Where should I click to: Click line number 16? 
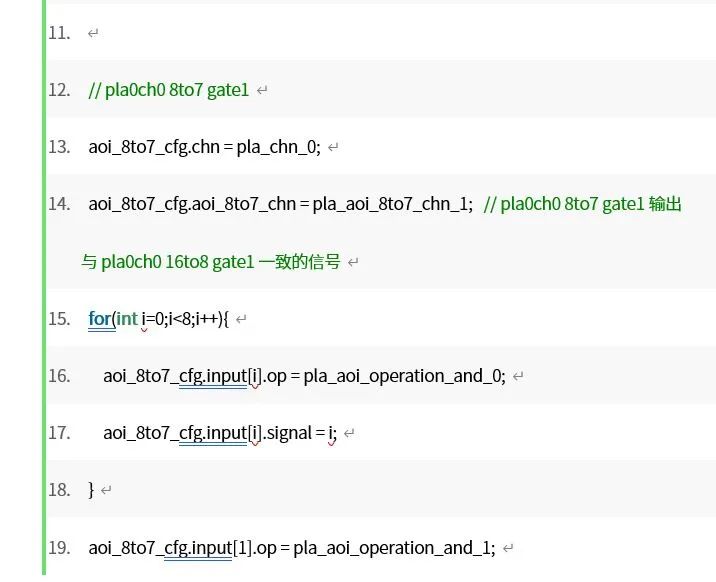[x=59, y=376]
